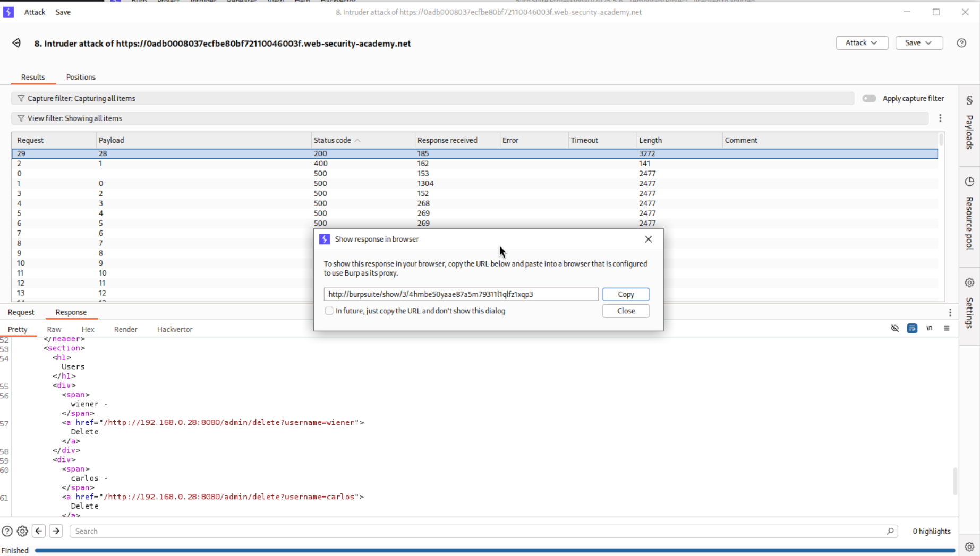Toggle the line wrap button in response viewer

pyautogui.click(x=912, y=328)
